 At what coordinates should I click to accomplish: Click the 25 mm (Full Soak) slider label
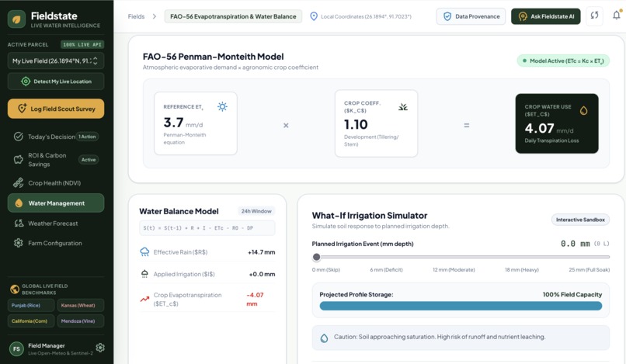(x=589, y=270)
